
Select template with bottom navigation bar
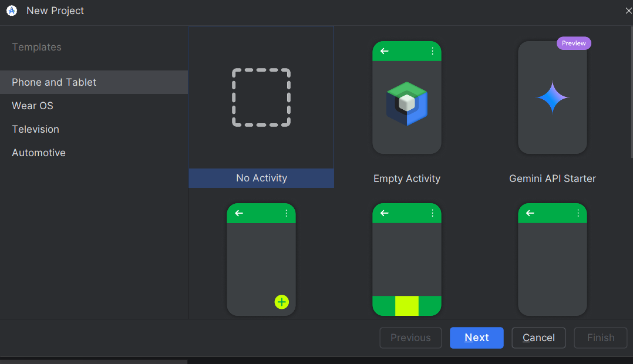tap(406, 259)
